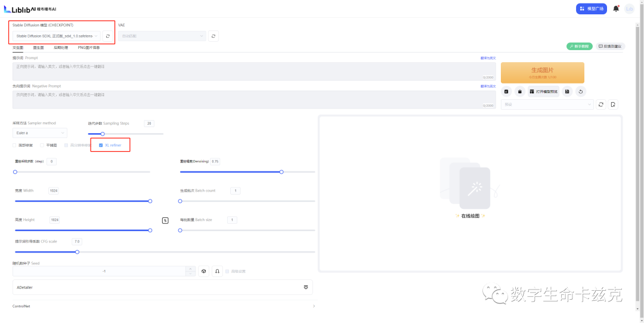Expand the ADetailer section
644x323 pixels.
163,287
